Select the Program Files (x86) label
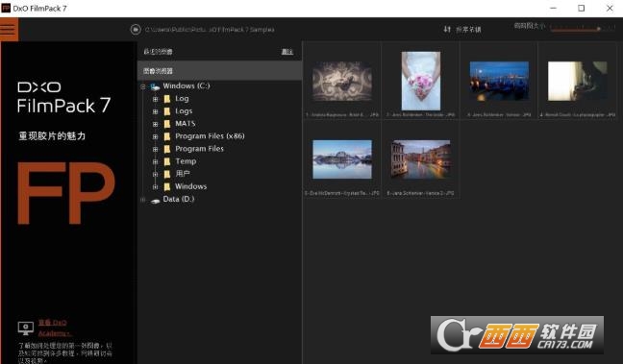This screenshot has width=623, height=364. click(x=210, y=136)
